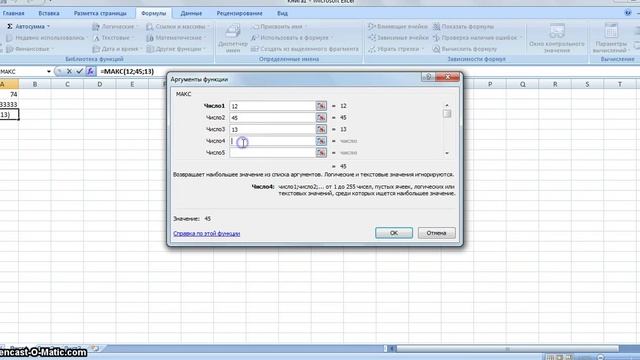The height and width of the screenshot is (360, 640).
Task: Select column S header
Action: 587,84
